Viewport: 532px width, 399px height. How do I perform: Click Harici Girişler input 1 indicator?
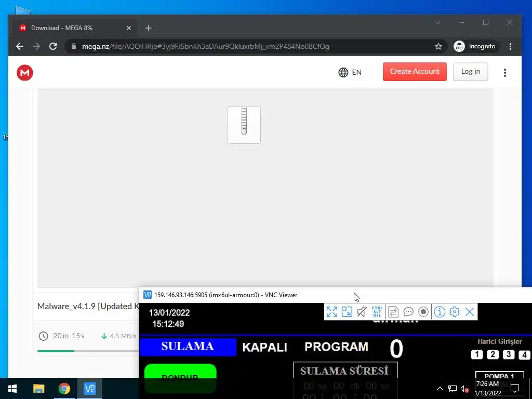tap(477, 354)
